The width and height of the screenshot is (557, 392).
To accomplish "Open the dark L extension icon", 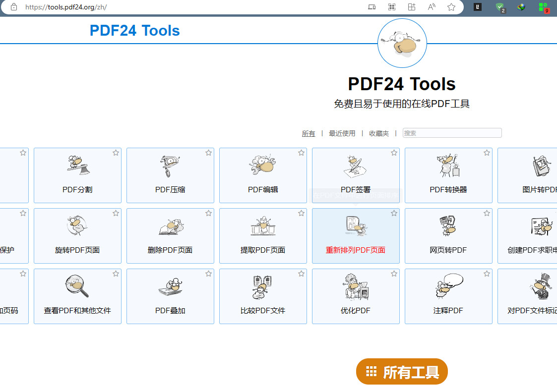I will [478, 7].
